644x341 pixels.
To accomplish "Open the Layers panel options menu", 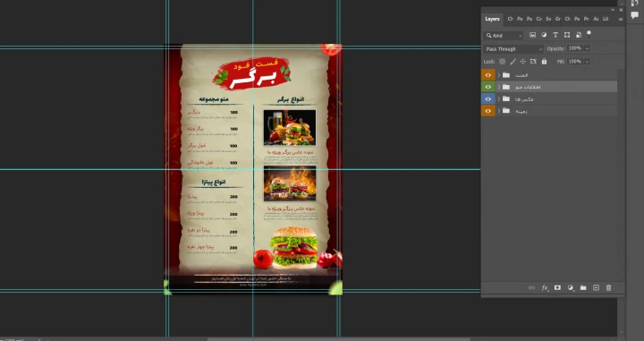I will (620, 19).
